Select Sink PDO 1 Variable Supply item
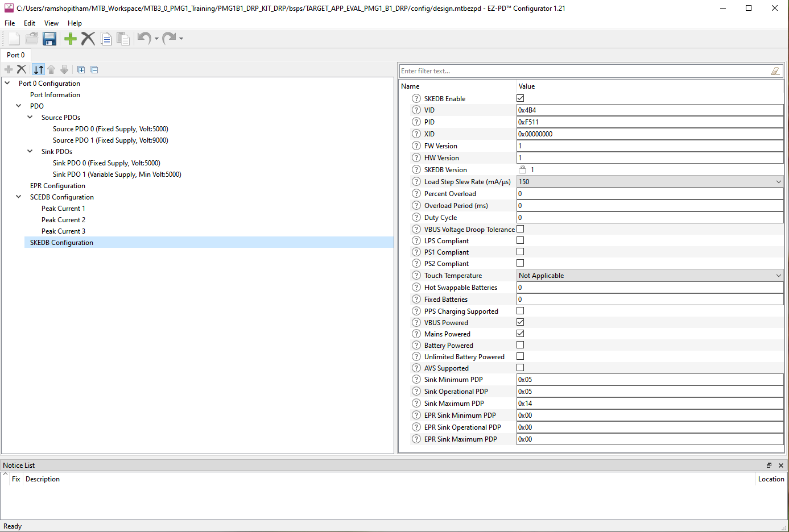The width and height of the screenshot is (789, 532). click(x=117, y=174)
